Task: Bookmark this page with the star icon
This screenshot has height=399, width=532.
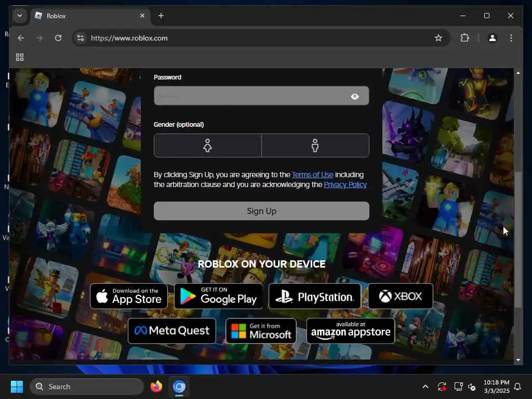Action: [x=438, y=38]
